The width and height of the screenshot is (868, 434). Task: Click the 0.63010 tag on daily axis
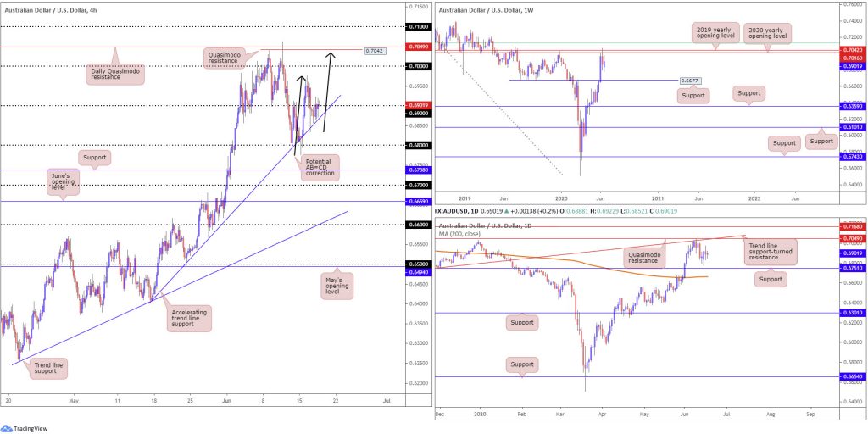[x=854, y=313]
